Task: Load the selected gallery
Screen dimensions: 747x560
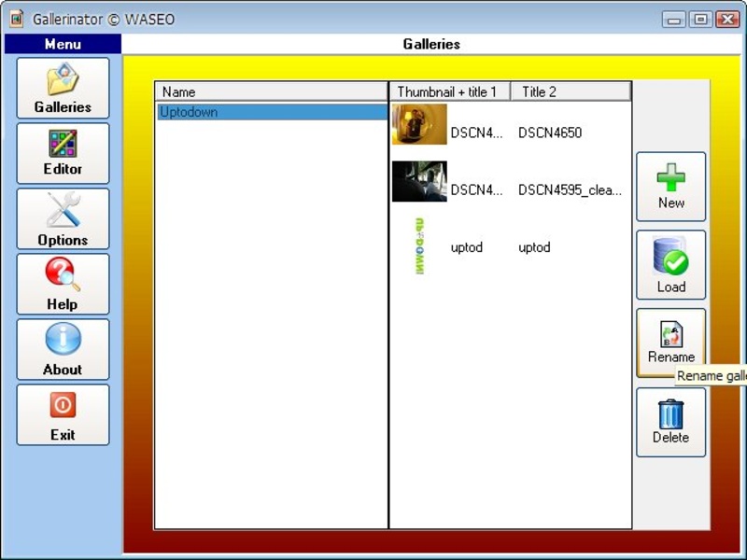Action: tap(670, 265)
